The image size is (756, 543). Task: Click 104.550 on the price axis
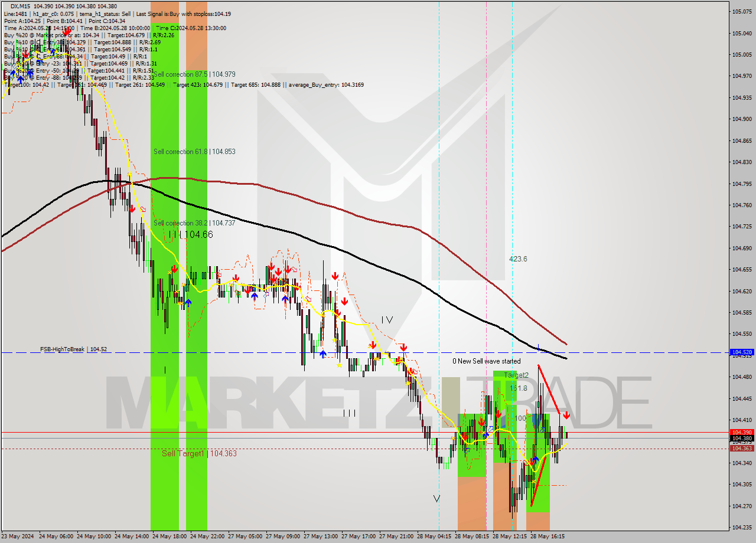pos(742,334)
